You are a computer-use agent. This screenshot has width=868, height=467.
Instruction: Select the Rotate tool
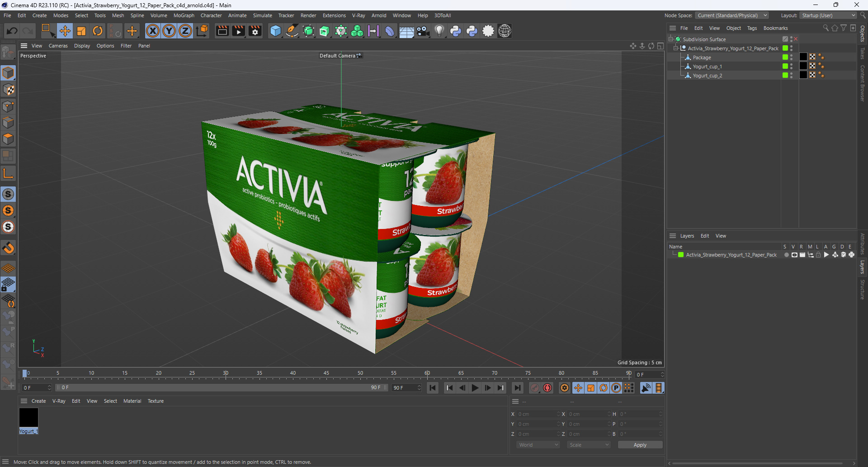[98, 31]
